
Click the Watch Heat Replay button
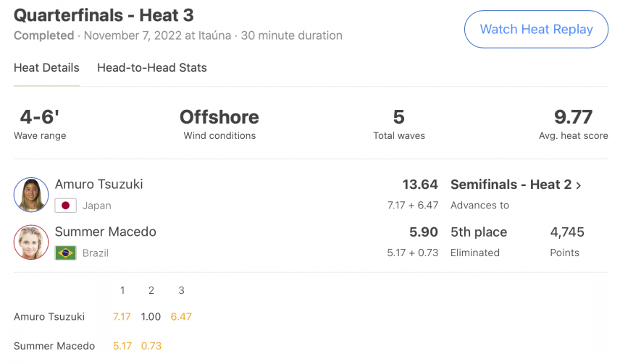coord(536,29)
